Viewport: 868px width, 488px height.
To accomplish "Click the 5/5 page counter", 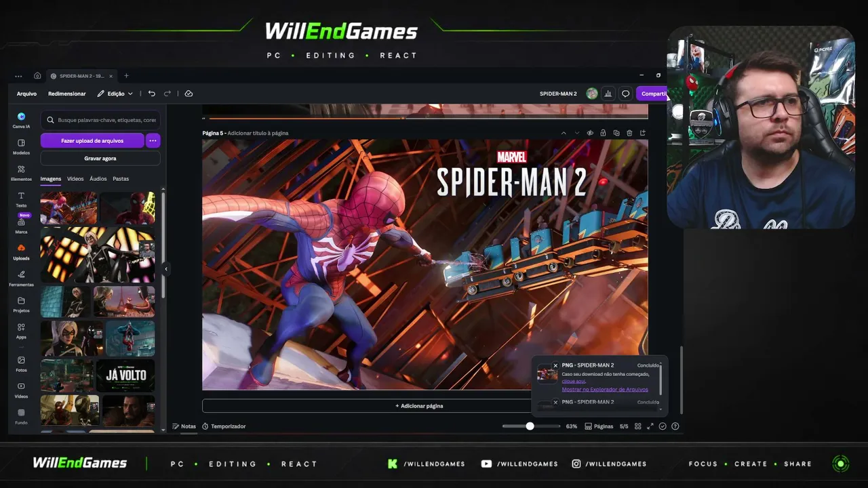I will (x=624, y=426).
